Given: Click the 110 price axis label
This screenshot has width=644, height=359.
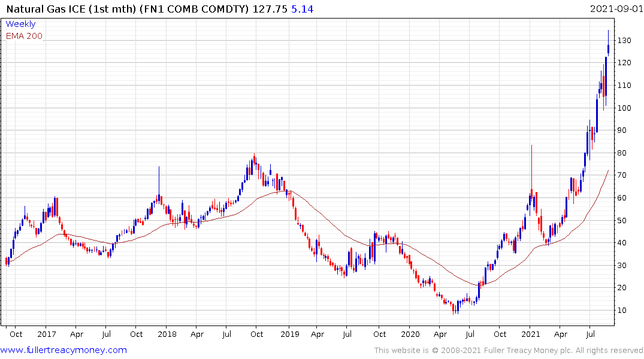Looking at the screenshot, I should (x=624, y=86).
